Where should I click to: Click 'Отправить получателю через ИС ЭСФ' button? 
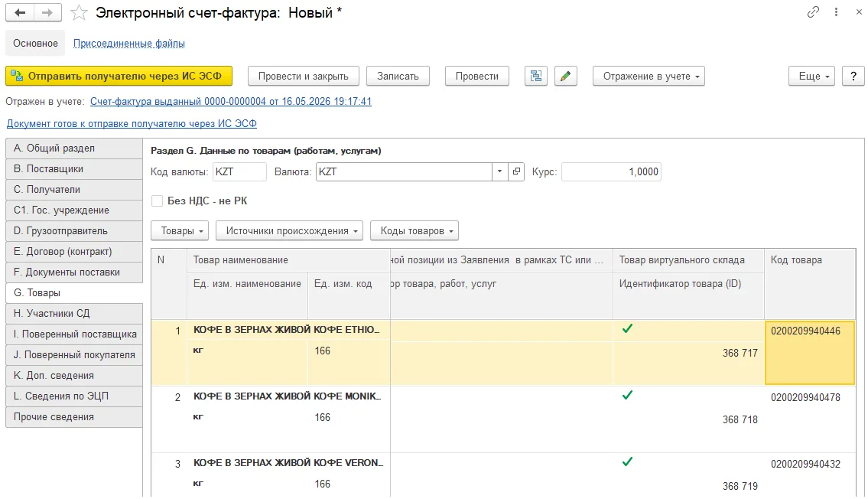tap(119, 77)
